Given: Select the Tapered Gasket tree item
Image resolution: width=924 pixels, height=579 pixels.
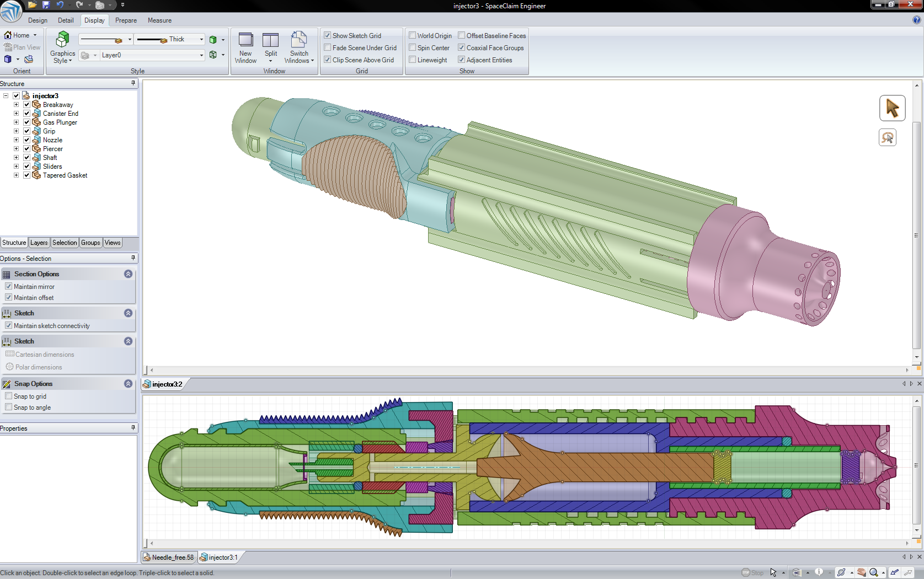Looking at the screenshot, I should pyautogui.click(x=65, y=175).
